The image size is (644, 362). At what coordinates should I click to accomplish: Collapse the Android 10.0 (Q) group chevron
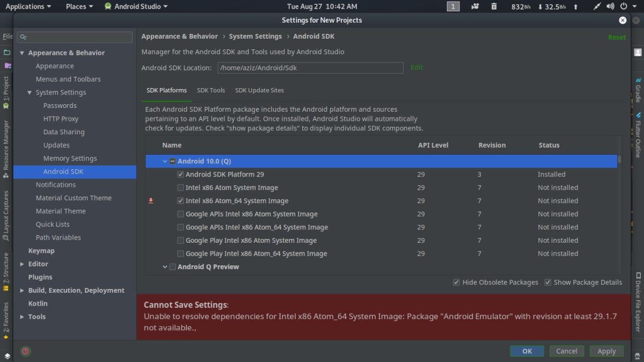(x=165, y=161)
